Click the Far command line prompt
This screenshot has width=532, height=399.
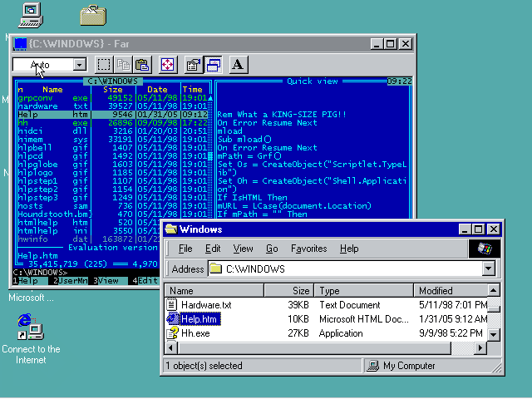click(40, 273)
